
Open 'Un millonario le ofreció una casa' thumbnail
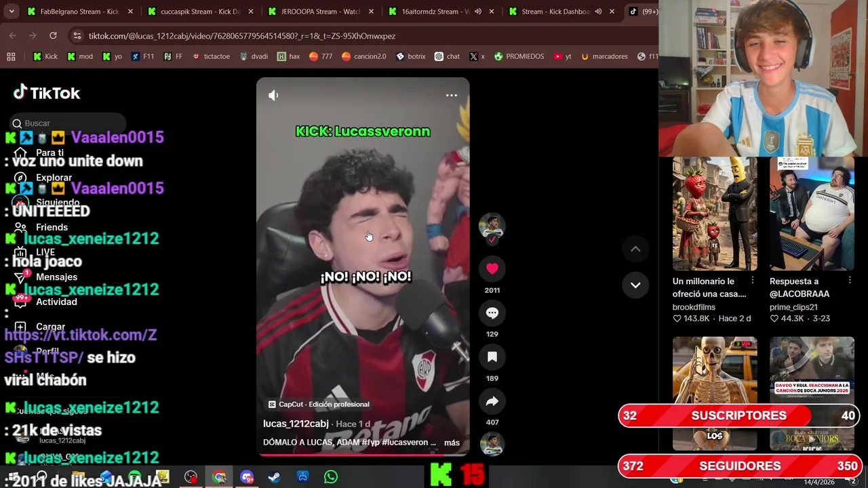pyautogui.click(x=715, y=213)
